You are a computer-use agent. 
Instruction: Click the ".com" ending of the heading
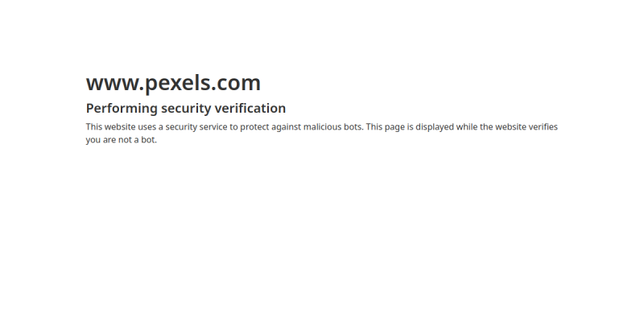coord(236,85)
